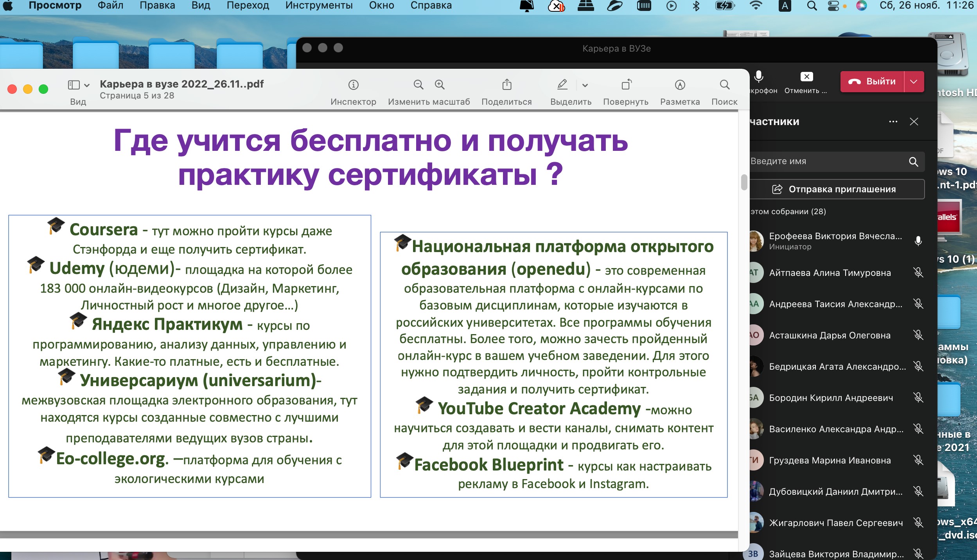Screen dimensions: 977x560
Task: Click the Отменить screen share icon
Action: pos(806,77)
